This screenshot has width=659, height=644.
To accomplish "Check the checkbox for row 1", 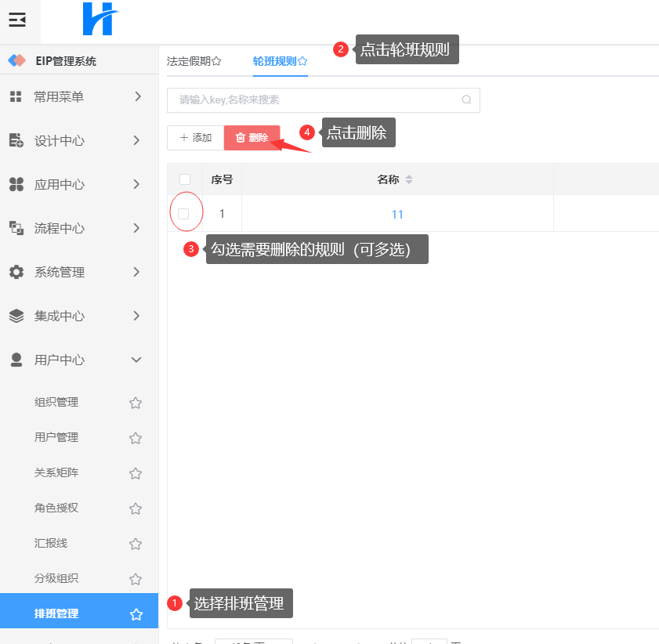I will [184, 213].
